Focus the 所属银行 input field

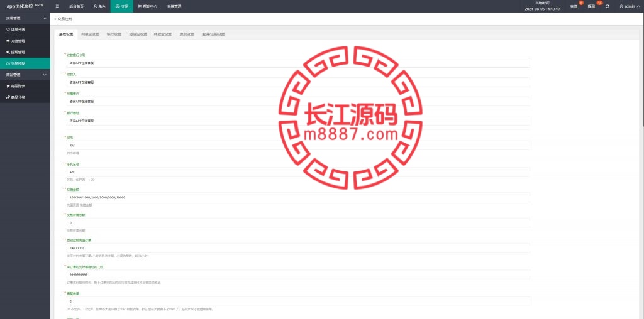point(298,101)
